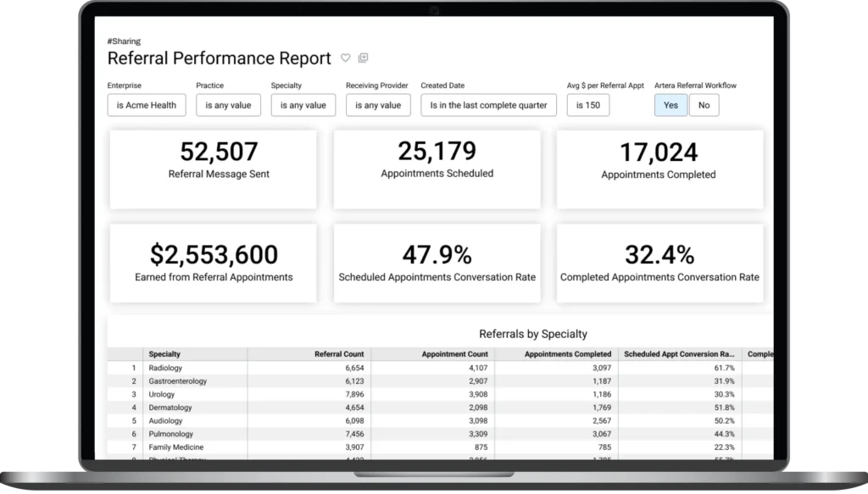Click Scheduled Appt Conversion Rate header
The width and height of the screenshot is (868, 494).
click(x=679, y=354)
